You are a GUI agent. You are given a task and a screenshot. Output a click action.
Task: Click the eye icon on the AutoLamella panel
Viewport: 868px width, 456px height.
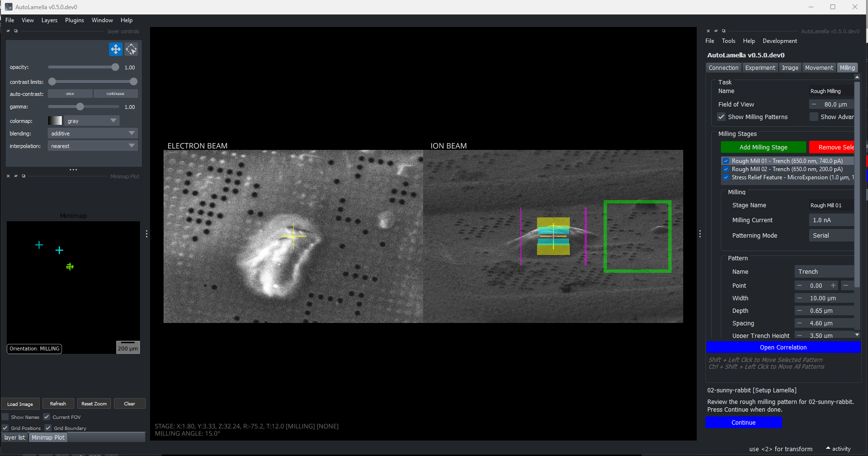coord(716,31)
